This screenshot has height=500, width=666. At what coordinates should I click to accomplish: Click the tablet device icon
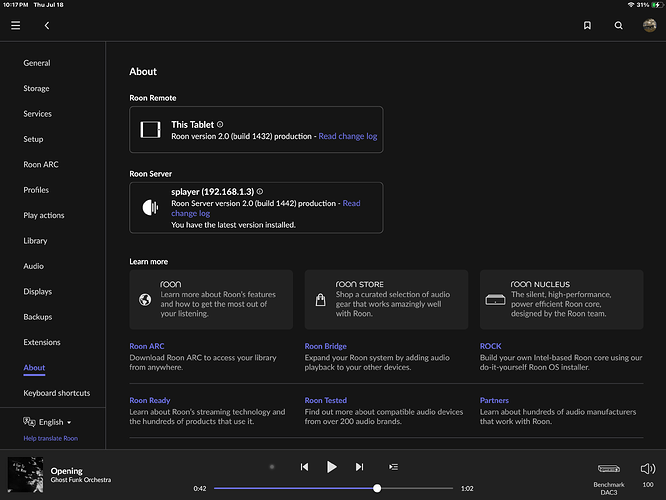(150, 130)
